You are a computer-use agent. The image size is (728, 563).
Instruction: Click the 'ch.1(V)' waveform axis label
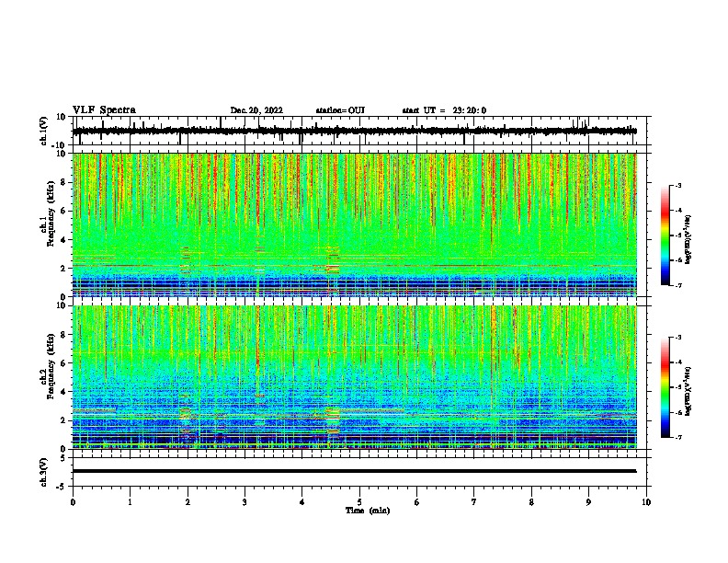pyautogui.click(x=44, y=131)
